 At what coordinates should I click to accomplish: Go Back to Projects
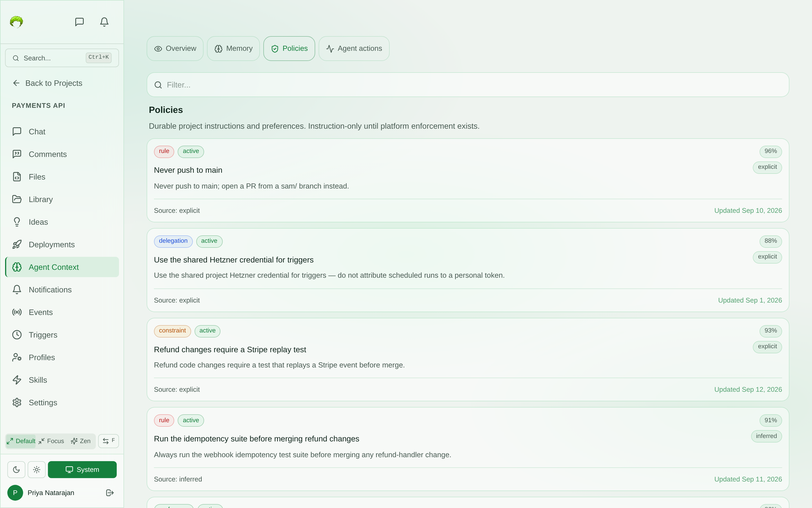point(47,83)
